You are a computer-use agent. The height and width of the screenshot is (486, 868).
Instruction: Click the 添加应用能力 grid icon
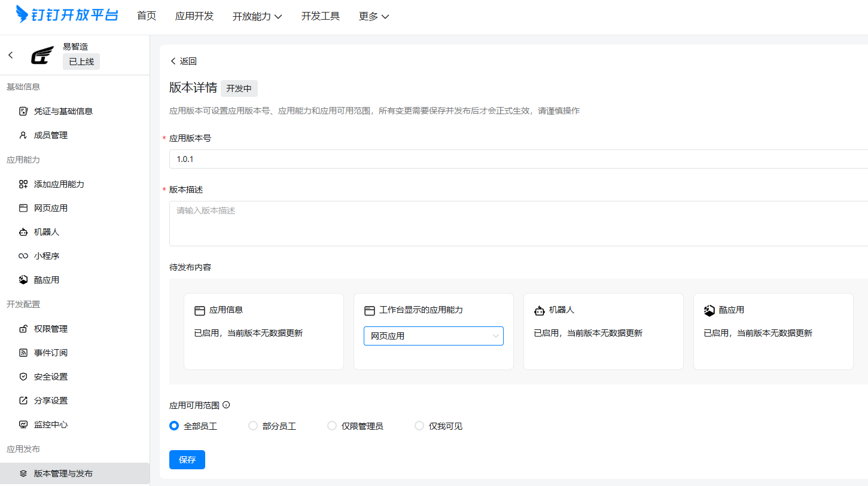coord(23,184)
